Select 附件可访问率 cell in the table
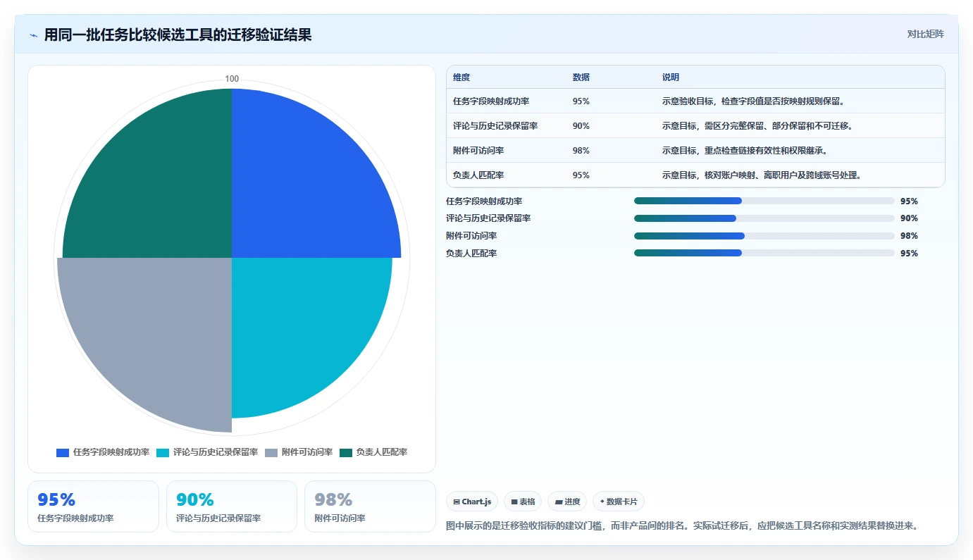Viewport: 973px width, 560px height. click(x=478, y=151)
